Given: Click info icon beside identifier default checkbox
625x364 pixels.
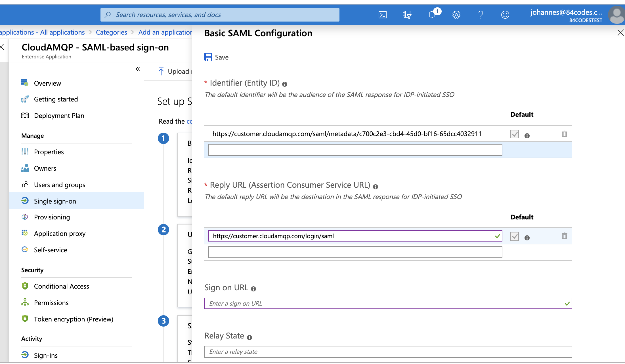Looking at the screenshot, I should click(x=527, y=136).
